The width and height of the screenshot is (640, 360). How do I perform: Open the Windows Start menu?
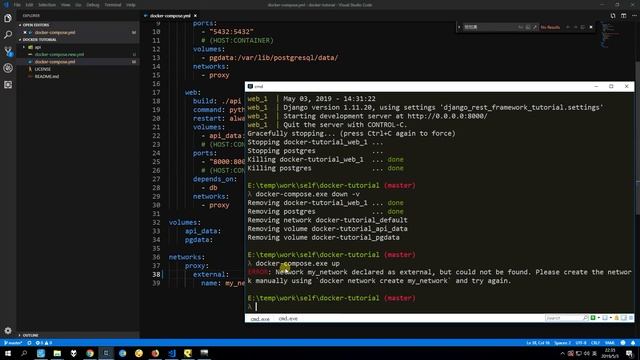[x=8, y=353]
